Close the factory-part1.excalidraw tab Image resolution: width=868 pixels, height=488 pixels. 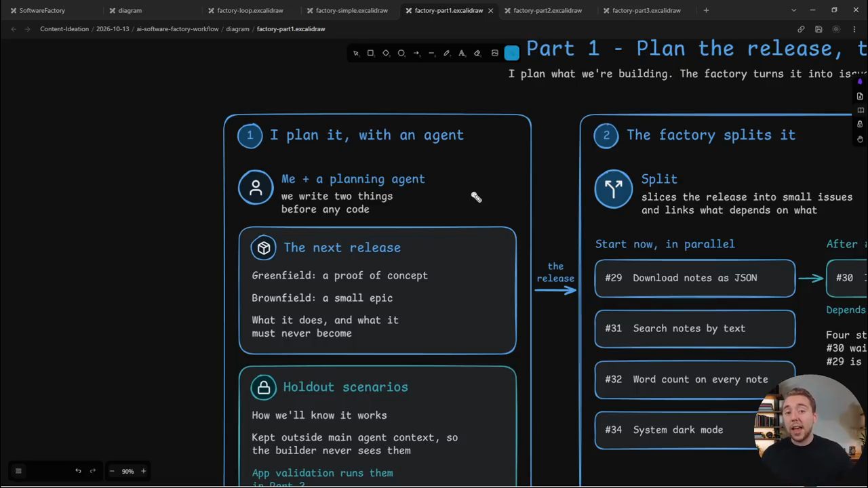click(x=490, y=10)
